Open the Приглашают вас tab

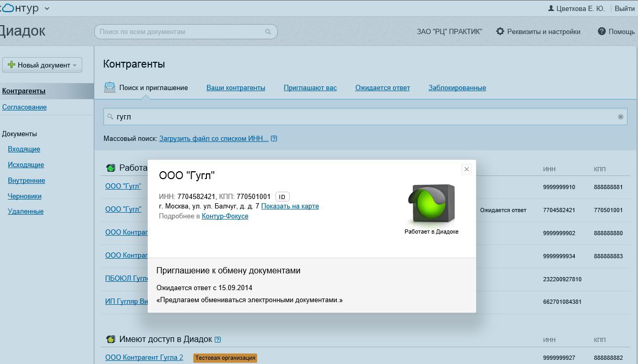[310, 87]
